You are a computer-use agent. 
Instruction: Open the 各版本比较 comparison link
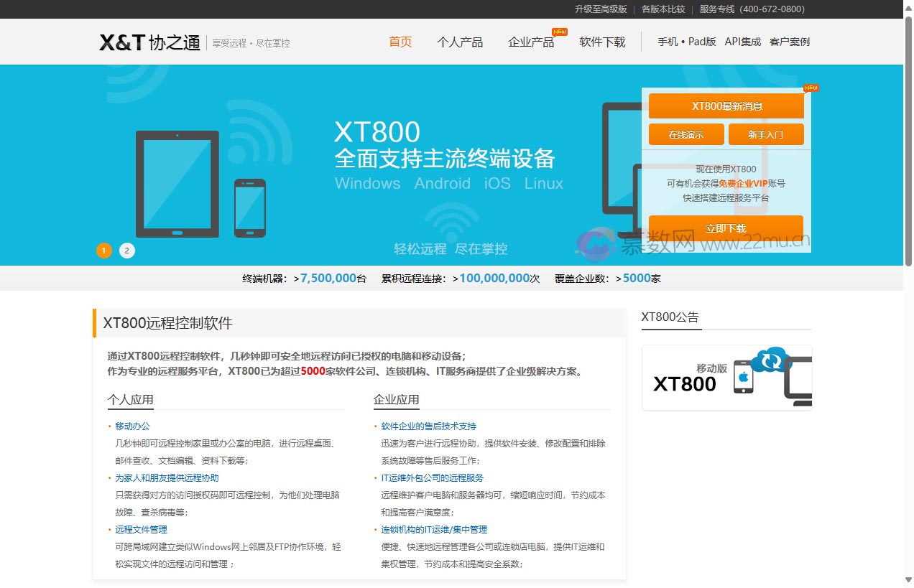click(x=663, y=9)
